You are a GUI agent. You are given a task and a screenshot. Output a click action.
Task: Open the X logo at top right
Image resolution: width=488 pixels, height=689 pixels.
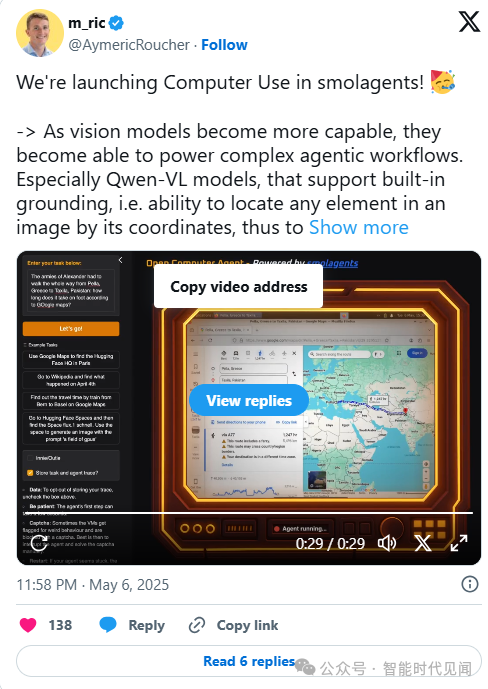click(x=469, y=22)
